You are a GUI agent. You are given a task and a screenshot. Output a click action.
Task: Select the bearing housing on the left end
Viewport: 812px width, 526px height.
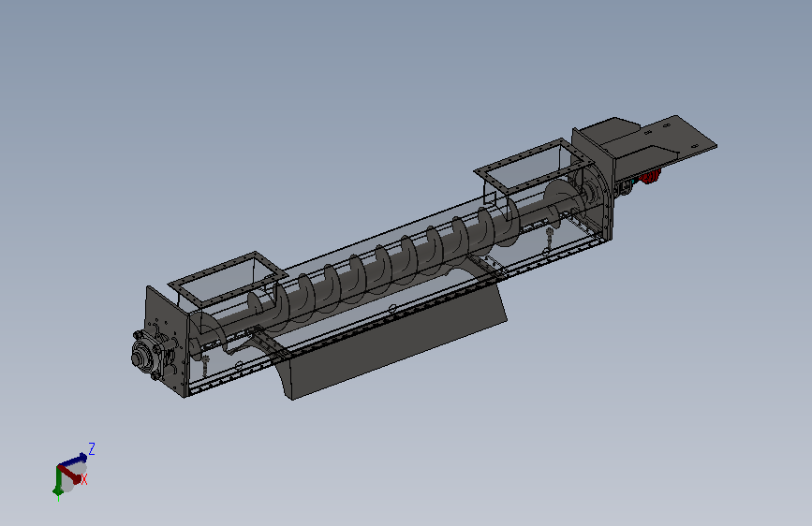coord(148,353)
